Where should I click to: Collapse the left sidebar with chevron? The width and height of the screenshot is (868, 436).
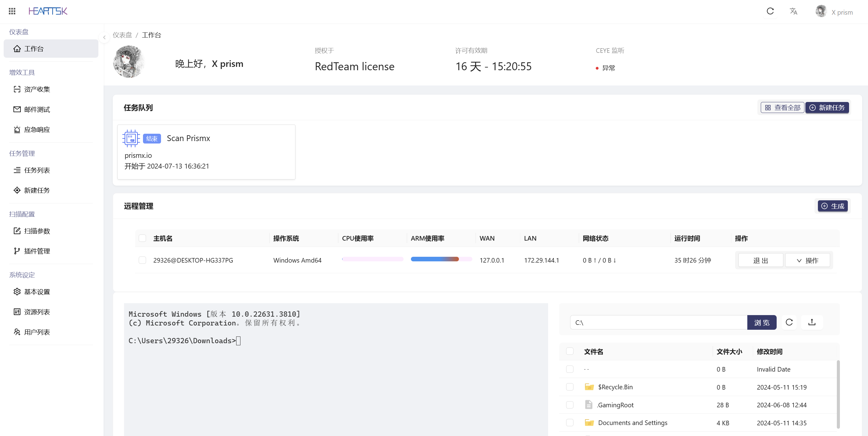click(104, 37)
